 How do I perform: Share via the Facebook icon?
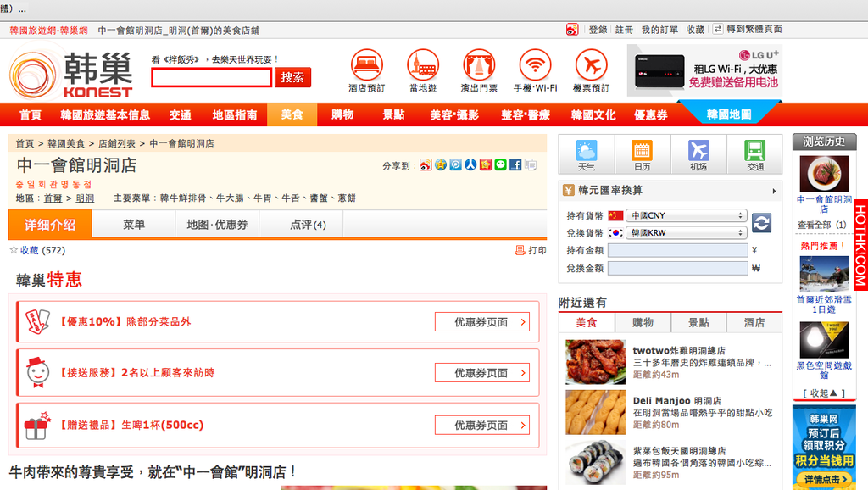[x=515, y=165]
